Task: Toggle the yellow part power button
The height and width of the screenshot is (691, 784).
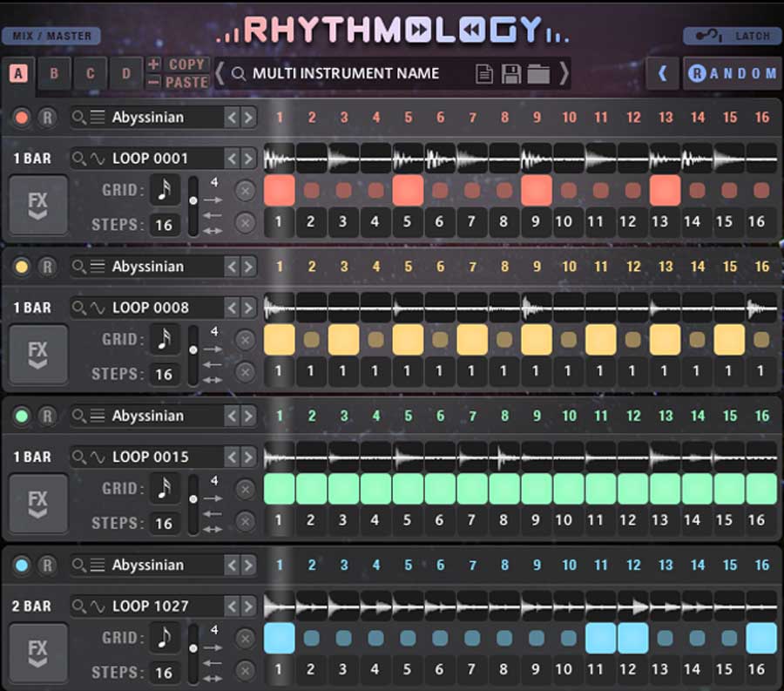Action: coord(22,267)
